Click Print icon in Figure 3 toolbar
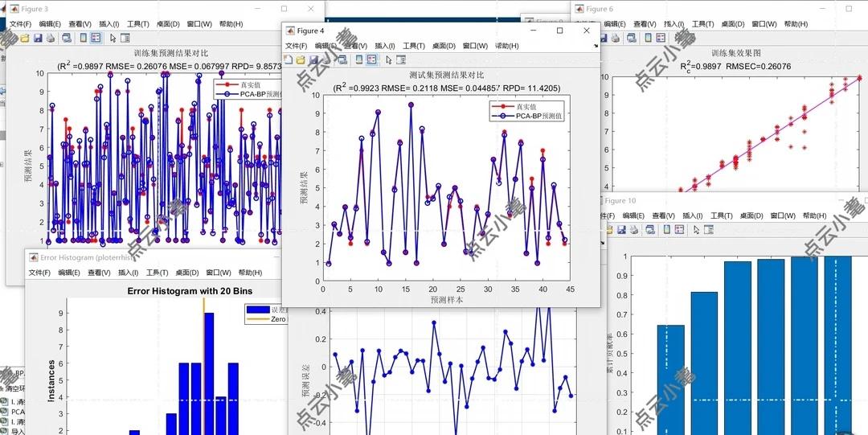Image resolution: width=868 pixels, height=435 pixels. pos(51,38)
